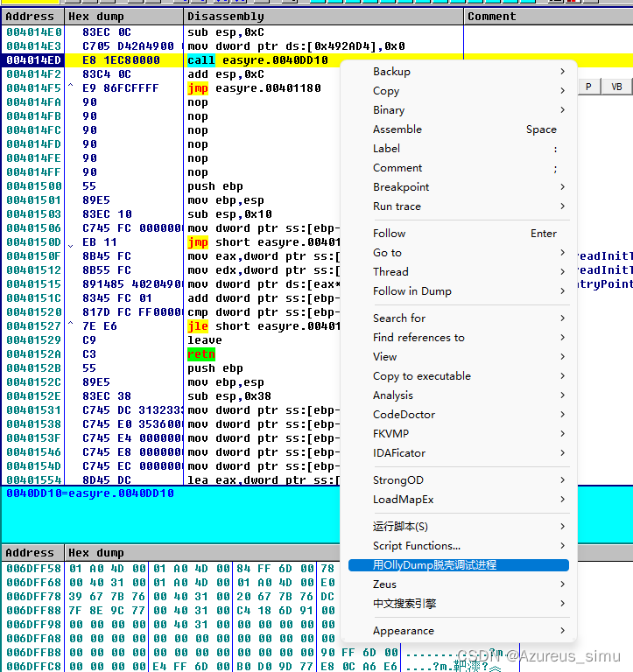
Task: Open Copy to executable submenu
Action: click(x=459, y=376)
